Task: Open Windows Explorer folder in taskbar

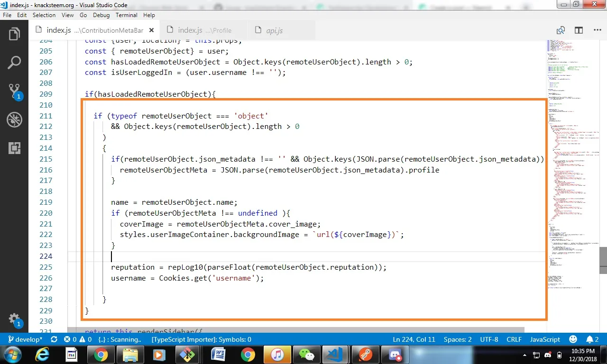Action: pos(130,355)
